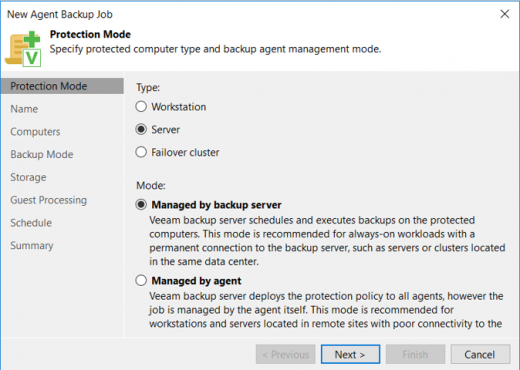Open the Protection Mode wizard step

[x=62, y=86]
